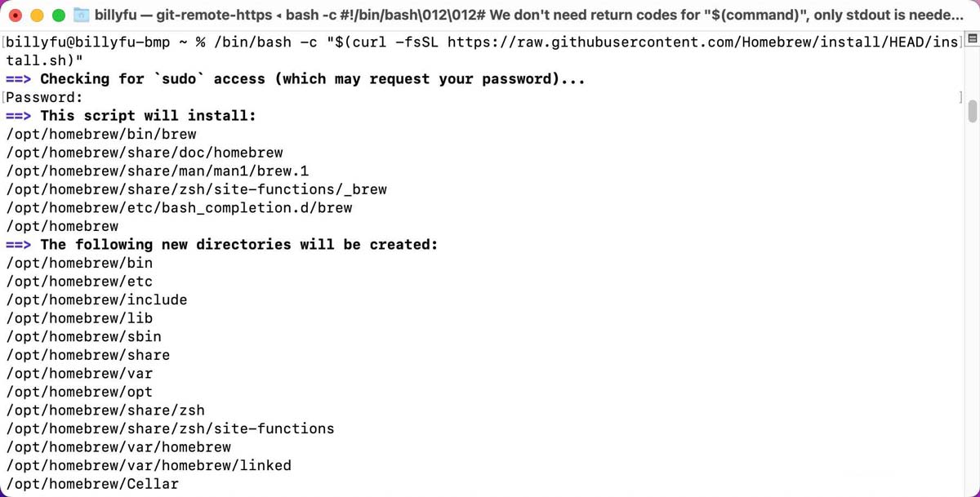This screenshot has height=497, width=980.
Task: Click the left mark bracket before 'Password:'
Action: point(3,97)
